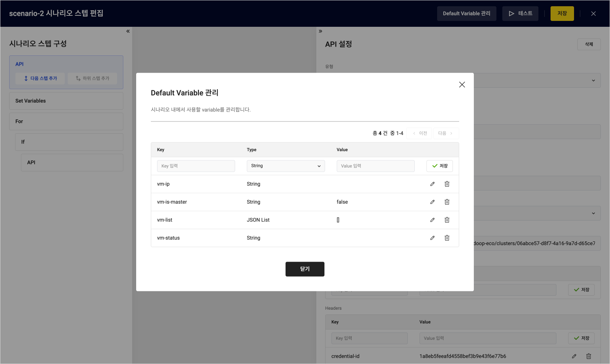Run the 테스트 button
610x364 pixels.
[x=520, y=14]
